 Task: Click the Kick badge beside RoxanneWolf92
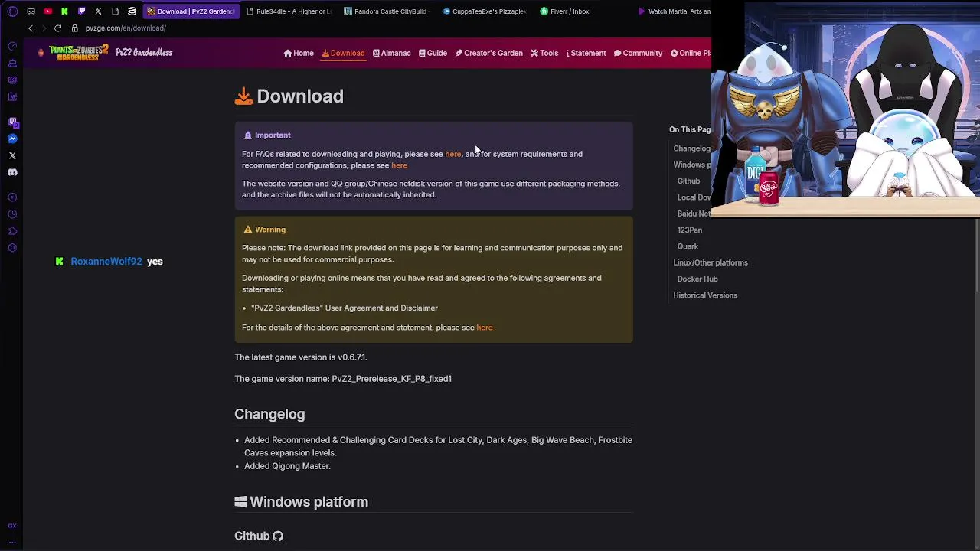pyautogui.click(x=59, y=262)
